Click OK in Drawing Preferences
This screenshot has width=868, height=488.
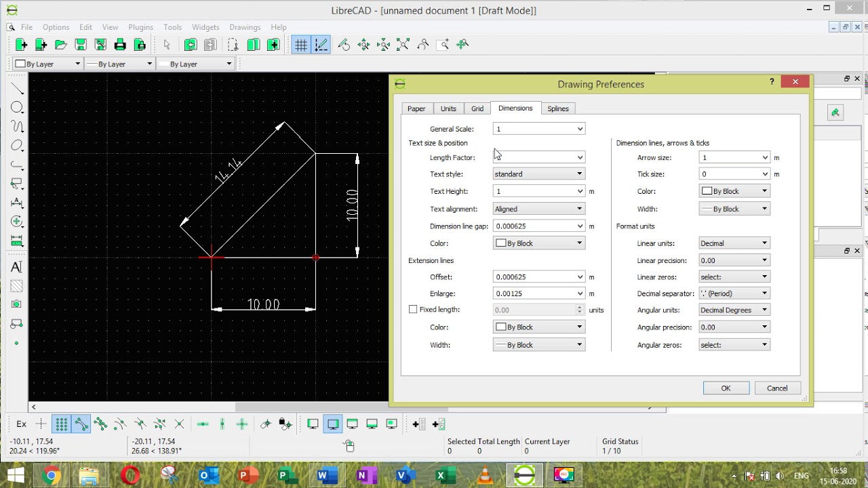coord(726,388)
